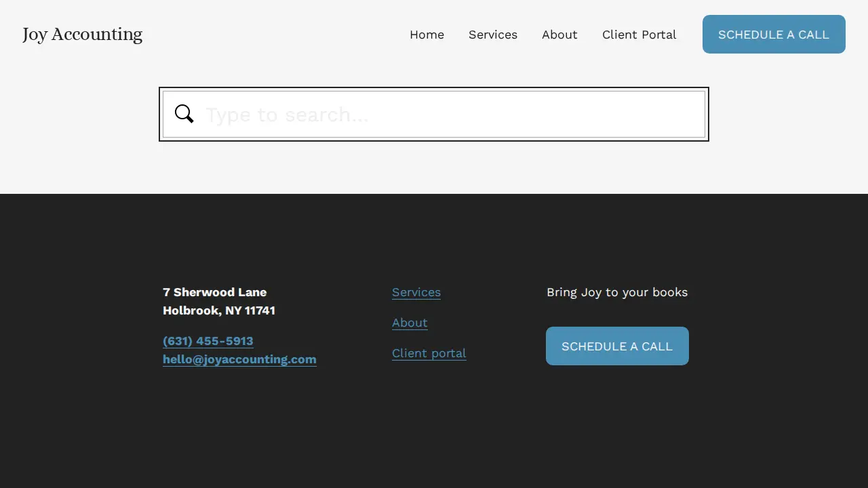This screenshot has width=868, height=488.
Task: Click the footer SCHEDULE A CALL button
Action: (x=617, y=346)
